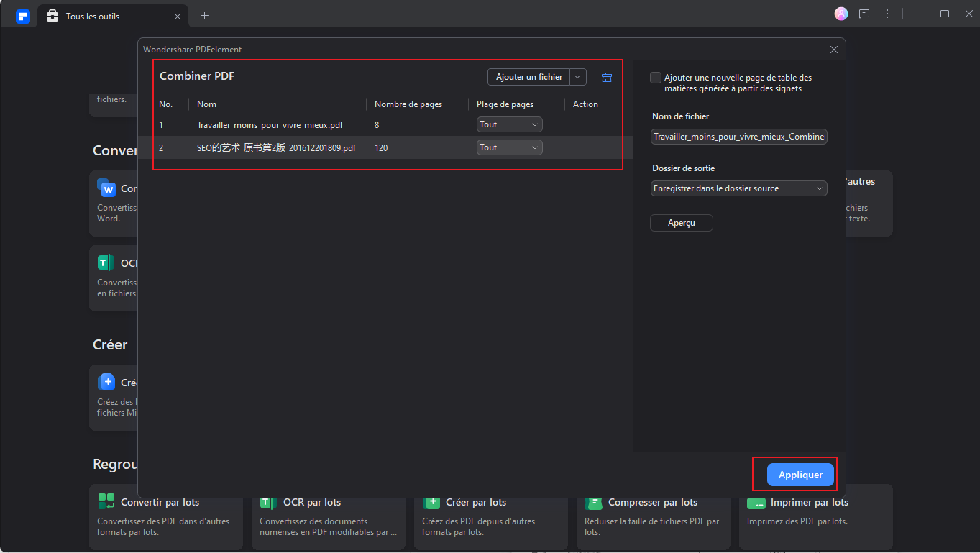Open Compresser par lots card title

(x=653, y=502)
